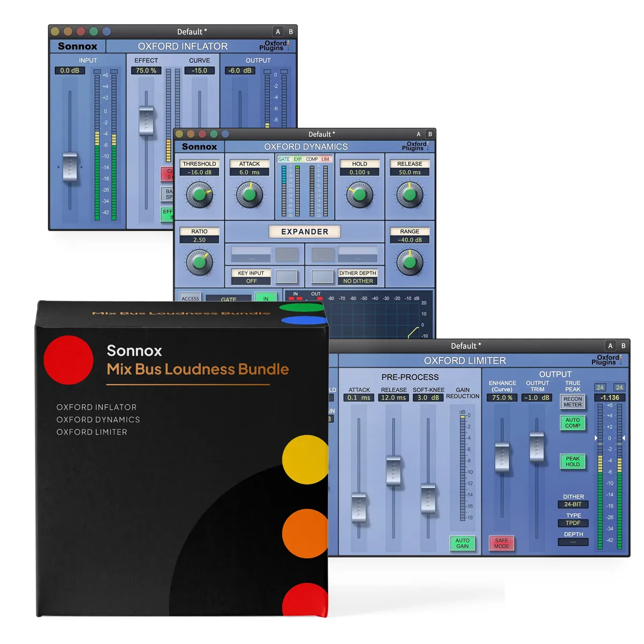
Task: Click Oxford Plugins logo in Dynamics window
Action: click(x=416, y=146)
